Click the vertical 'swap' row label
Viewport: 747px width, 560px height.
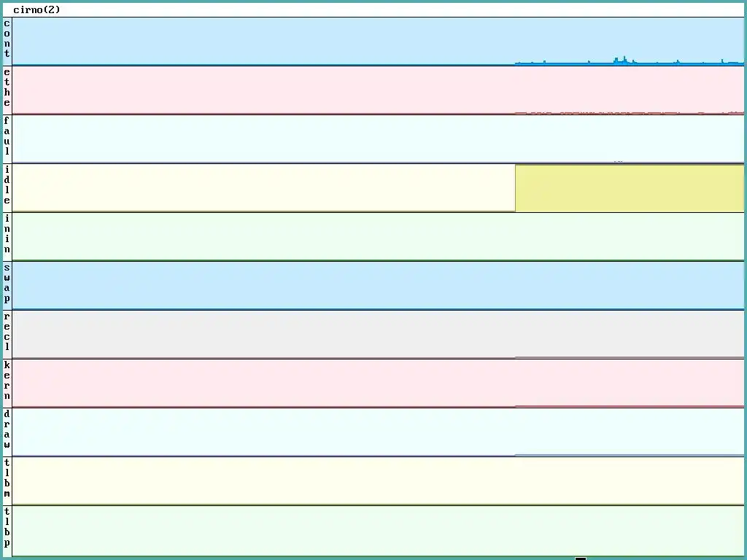(7, 283)
